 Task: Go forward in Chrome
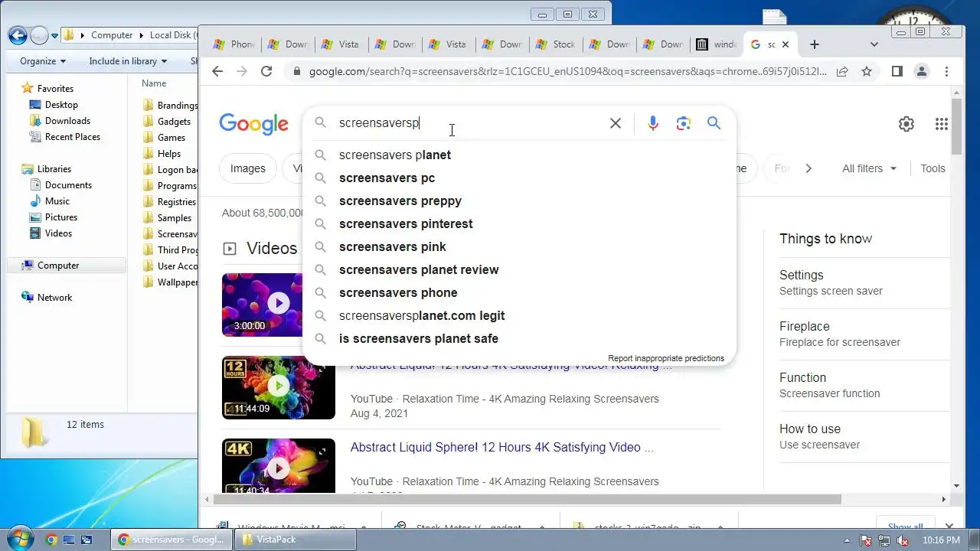[x=242, y=71]
